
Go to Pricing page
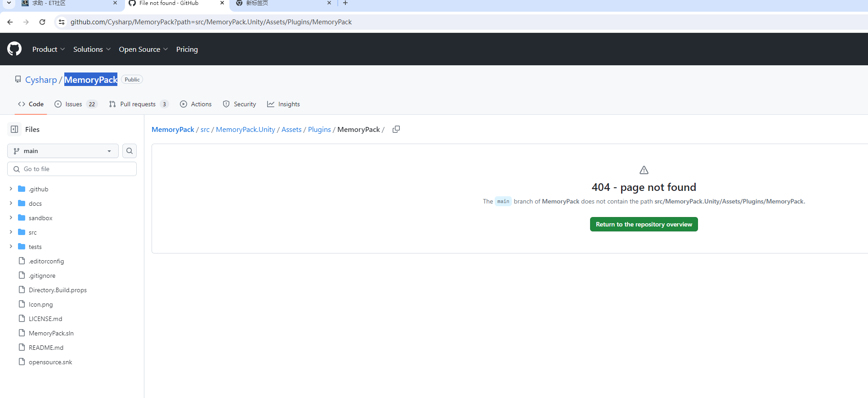point(187,49)
